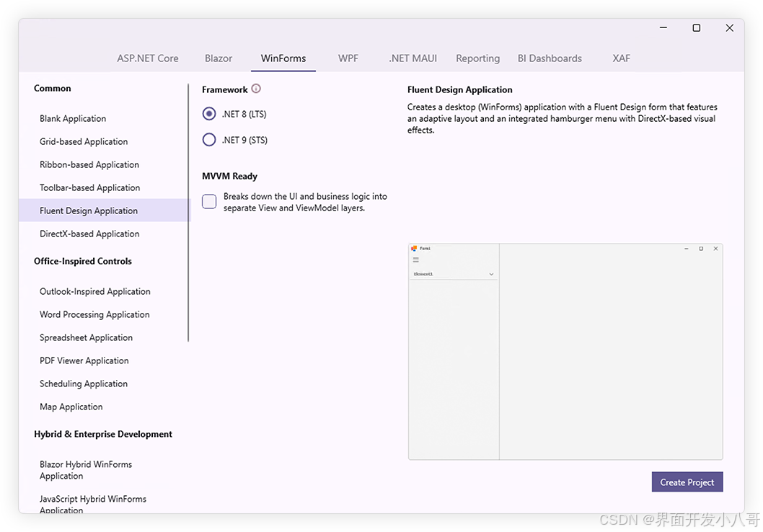Select the .NET 9 (STS) radio button
763x532 pixels.
coord(209,140)
